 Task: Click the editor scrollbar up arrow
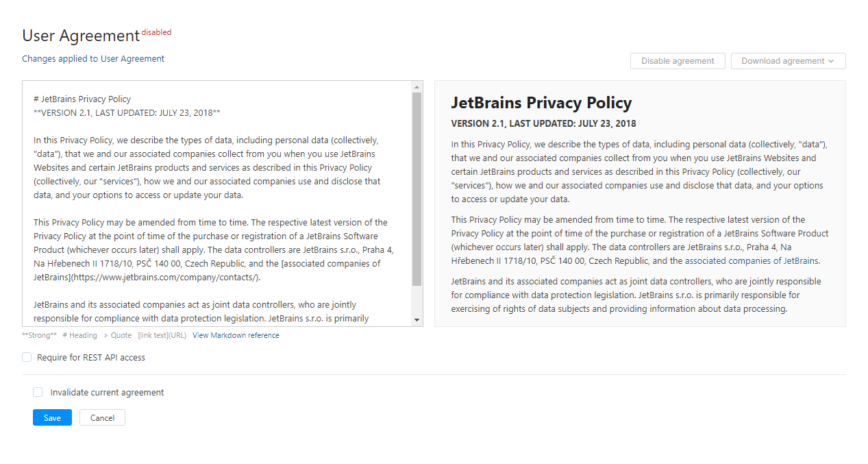[417, 85]
